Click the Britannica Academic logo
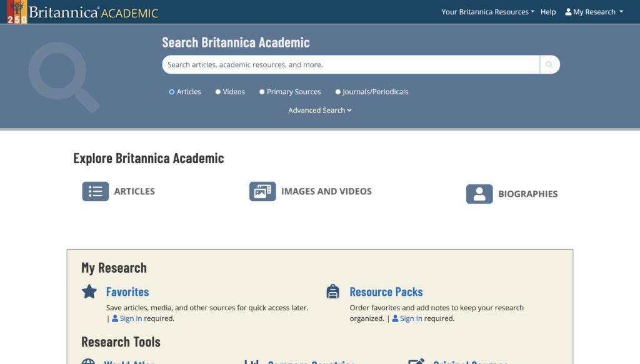This screenshot has width=640, height=364. tap(81, 11)
